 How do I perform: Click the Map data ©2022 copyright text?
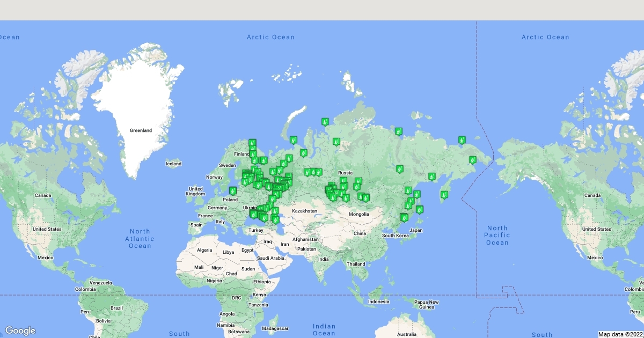tap(620, 334)
